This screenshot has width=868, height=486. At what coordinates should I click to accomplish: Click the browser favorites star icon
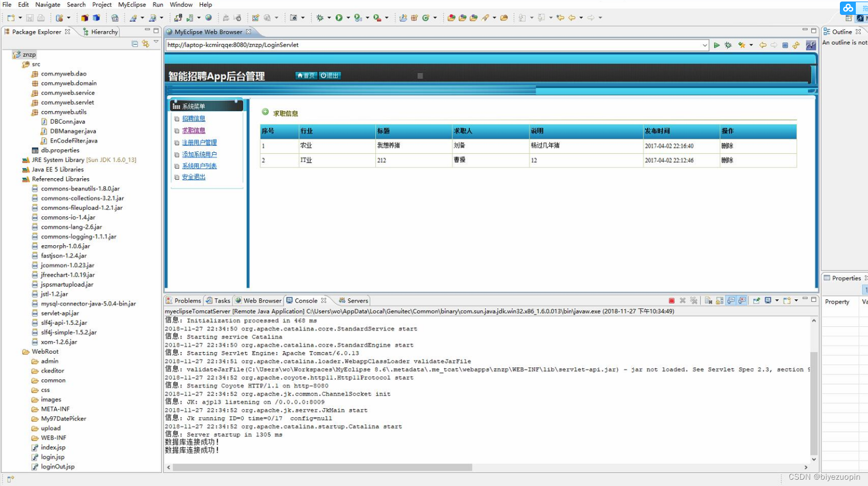(x=742, y=45)
